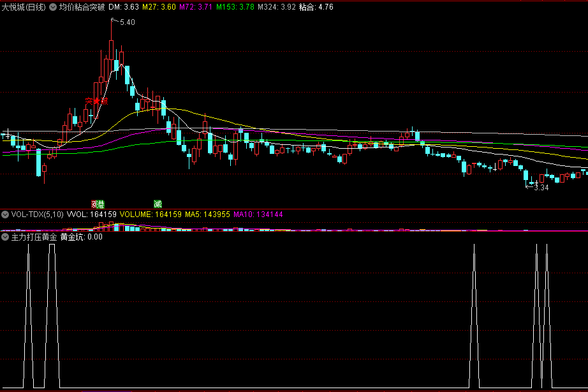Click the 粘合: 4.76 value

[316, 7]
